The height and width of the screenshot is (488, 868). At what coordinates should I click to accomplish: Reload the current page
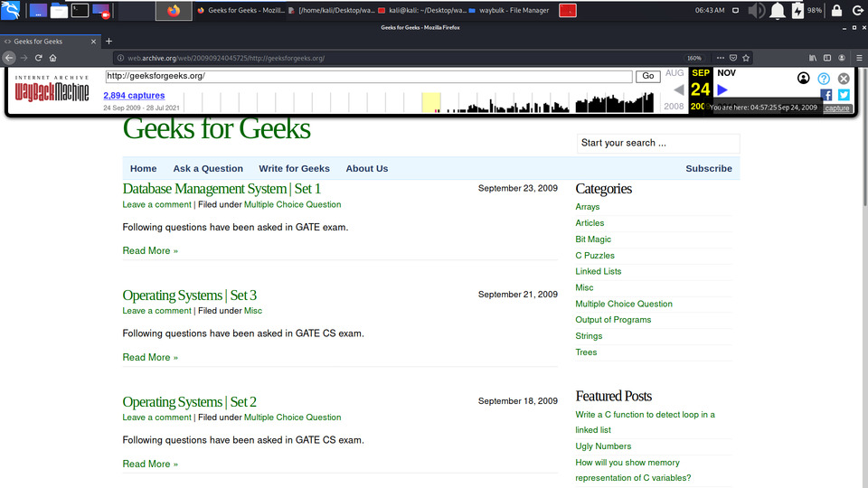[38, 58]
